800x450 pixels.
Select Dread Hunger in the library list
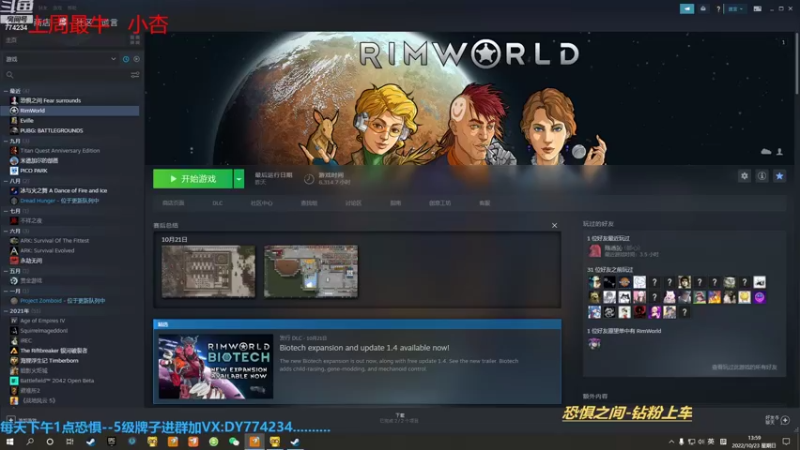[x=59, y=201]
